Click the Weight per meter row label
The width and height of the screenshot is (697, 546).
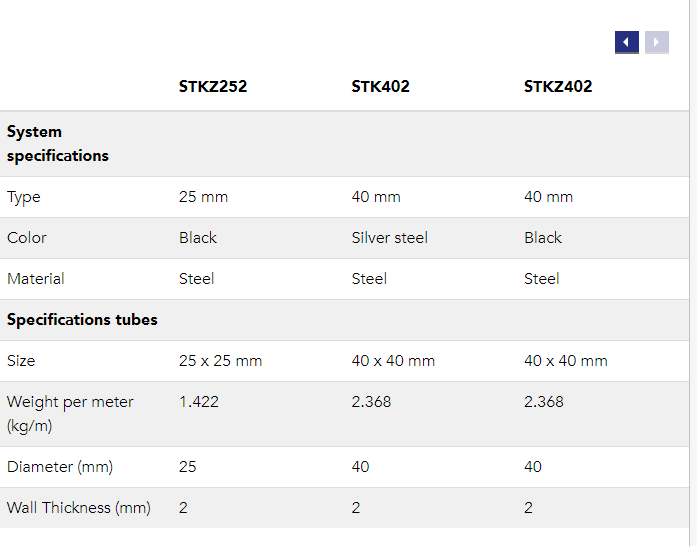point(70,413)
